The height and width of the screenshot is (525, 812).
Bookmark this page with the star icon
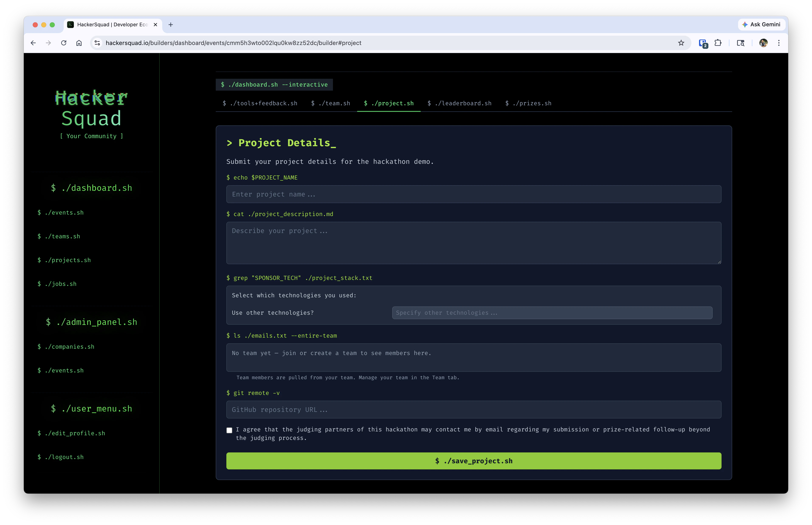point(681,43)
